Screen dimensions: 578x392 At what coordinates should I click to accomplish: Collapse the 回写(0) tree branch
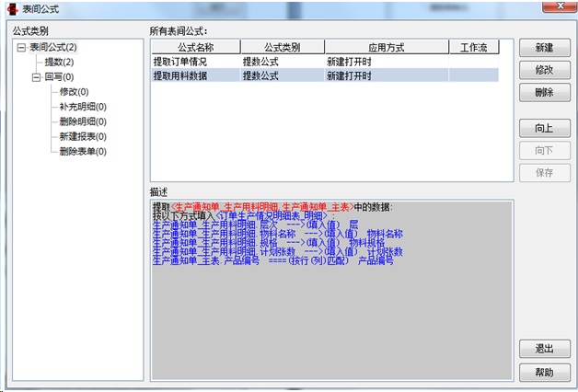[36, 77]
